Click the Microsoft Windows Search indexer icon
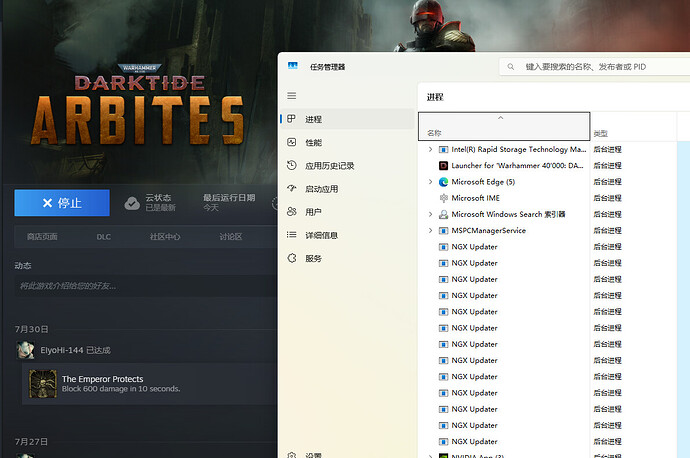This screenshot has height=458, width=690. coord(444,214)
